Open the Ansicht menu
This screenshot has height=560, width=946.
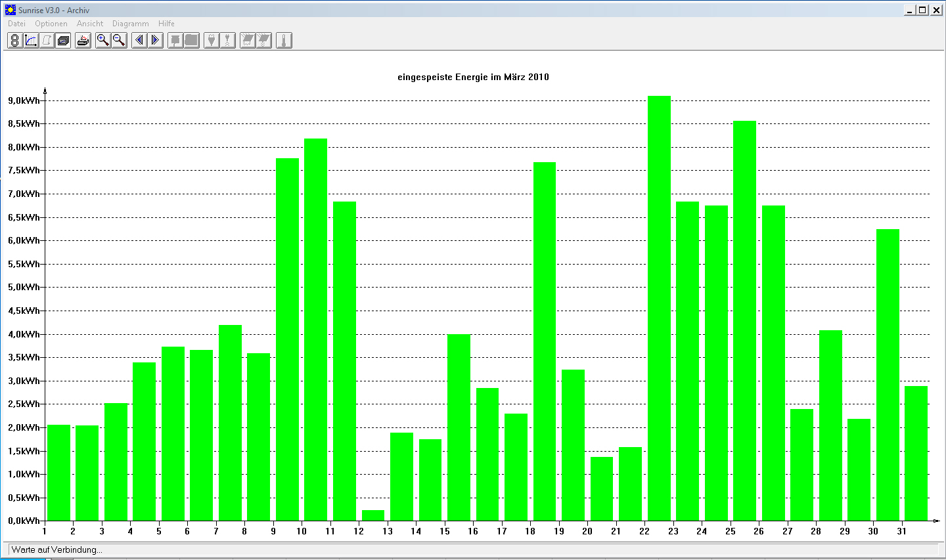pyautogui.click(x=90, y=24)
